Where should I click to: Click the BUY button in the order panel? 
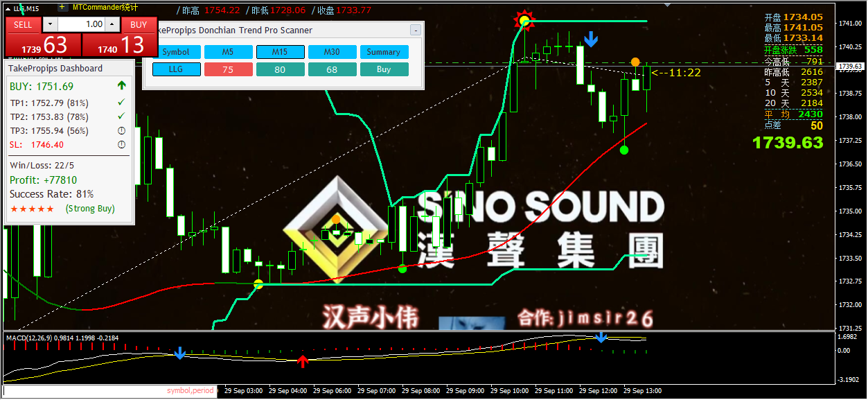pos(139,24)
